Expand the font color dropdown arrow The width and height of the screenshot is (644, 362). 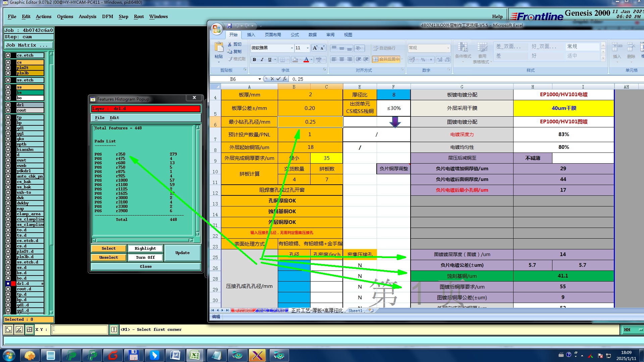coord(312,60)
